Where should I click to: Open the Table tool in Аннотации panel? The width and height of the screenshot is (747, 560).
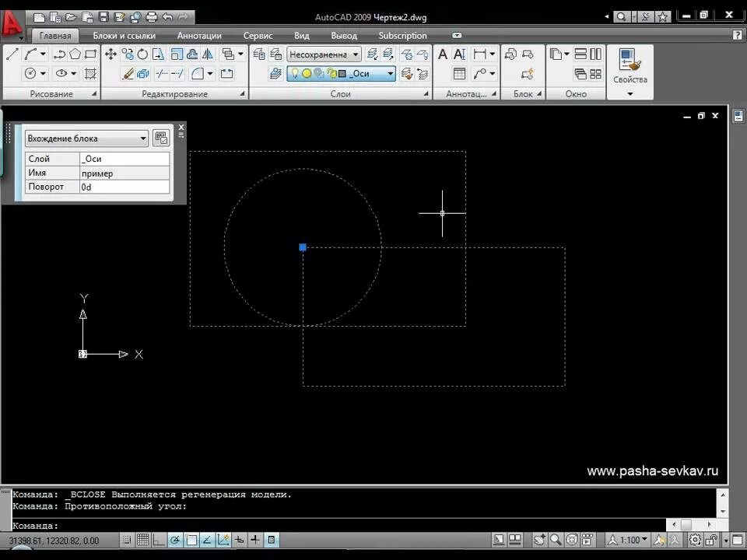(460, 73)
